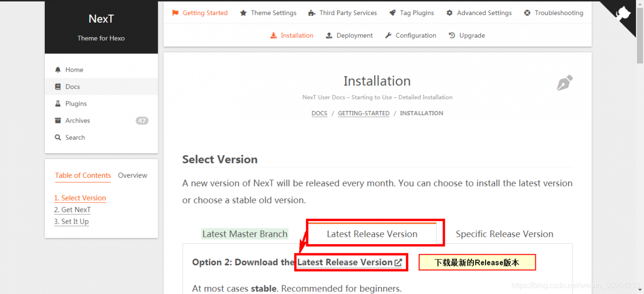Open Plugins in the sidebar
Viewport: 644px width, 294px height.
[x=101, y=104]
